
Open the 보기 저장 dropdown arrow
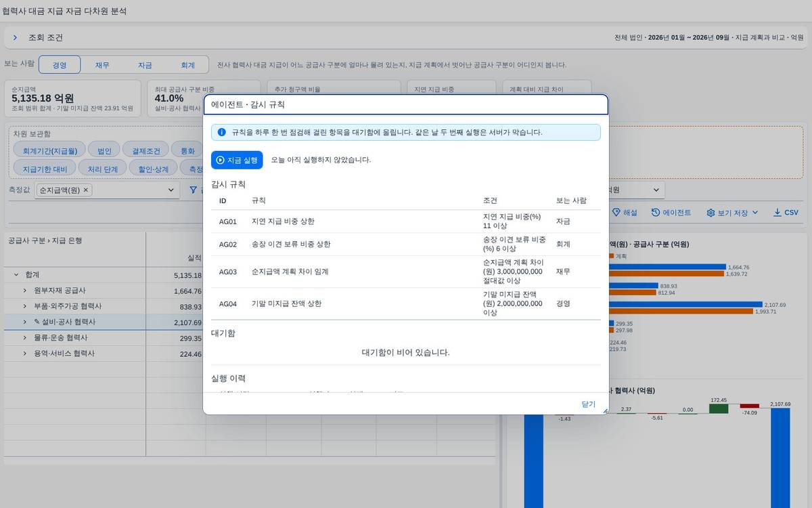coord(755,213)
